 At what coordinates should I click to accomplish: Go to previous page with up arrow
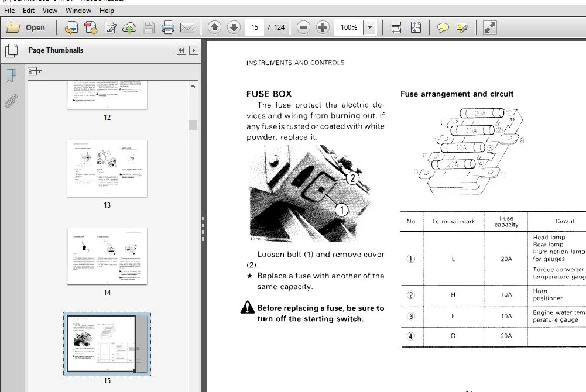point(214,27)
